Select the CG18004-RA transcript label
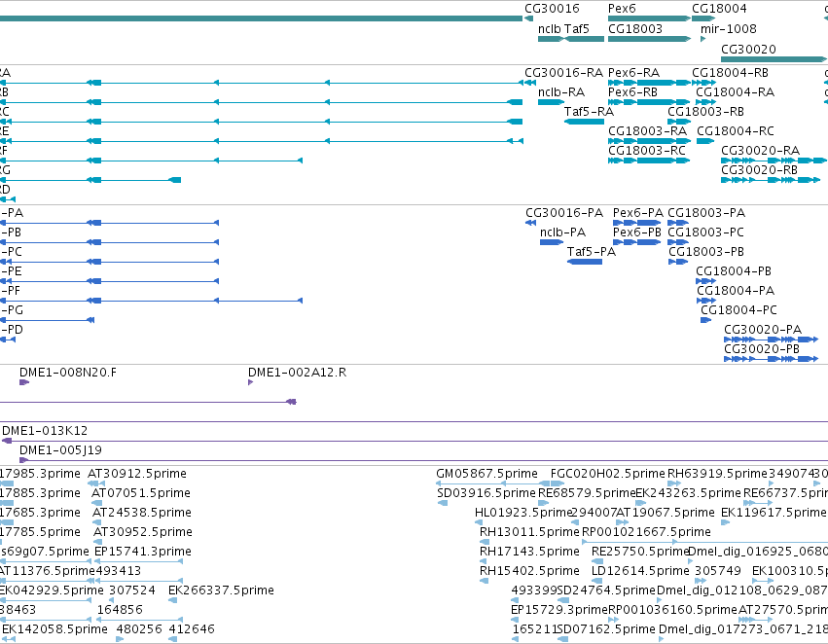This screenshot has height=644, width=828. click(x=735, y=92)
